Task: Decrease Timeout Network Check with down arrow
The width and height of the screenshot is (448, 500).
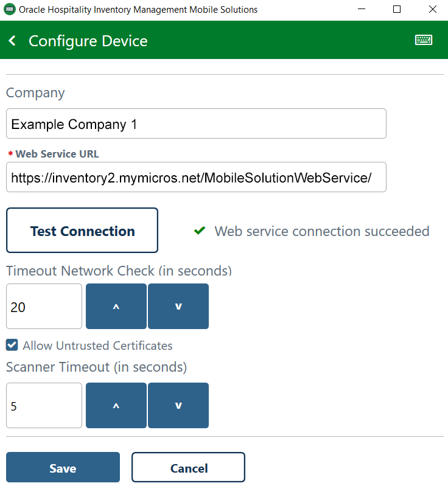Action: pos(178,306)
